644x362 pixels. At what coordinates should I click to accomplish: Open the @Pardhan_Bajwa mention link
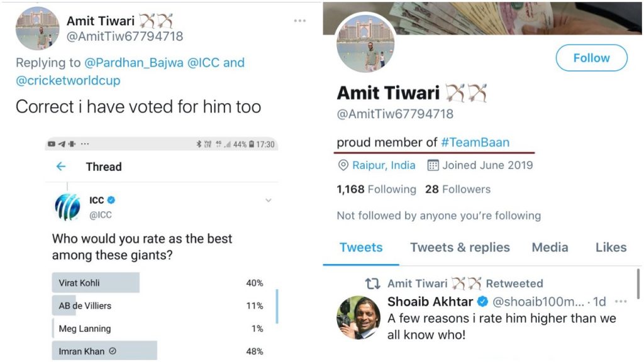point(134,62)
